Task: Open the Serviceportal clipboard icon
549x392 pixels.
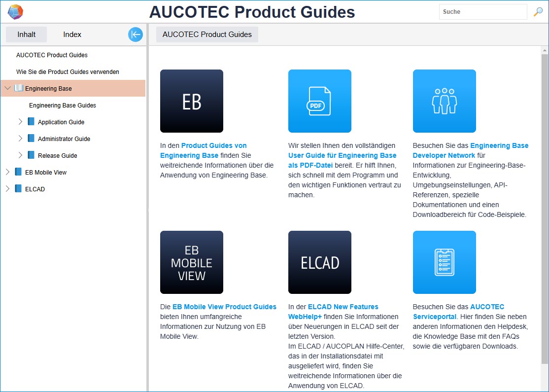Action: (x=444, y=262)
